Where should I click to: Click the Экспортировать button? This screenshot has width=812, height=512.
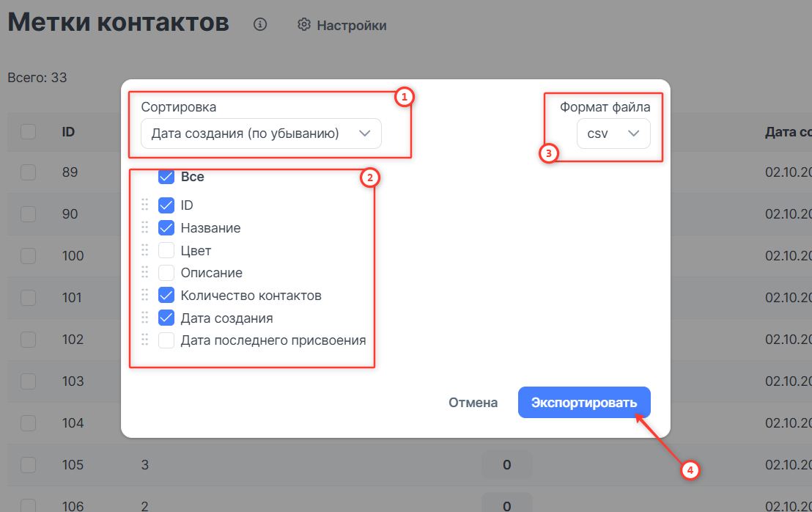point(583,403)
